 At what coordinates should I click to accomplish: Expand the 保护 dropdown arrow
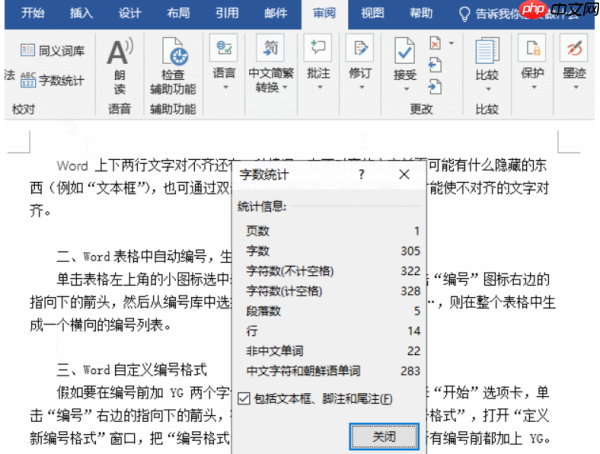pyautogui.click(x=534, y=87)
